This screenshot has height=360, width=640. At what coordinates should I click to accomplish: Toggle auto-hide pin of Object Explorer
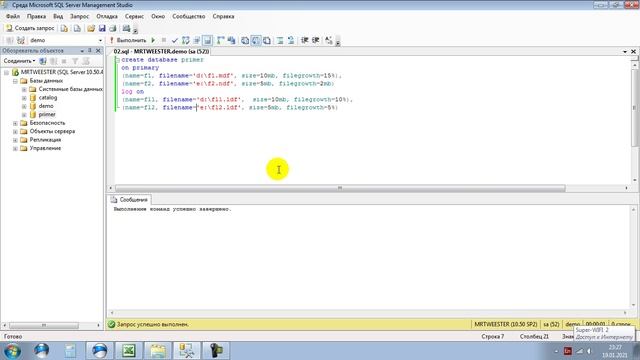(90, 51)
